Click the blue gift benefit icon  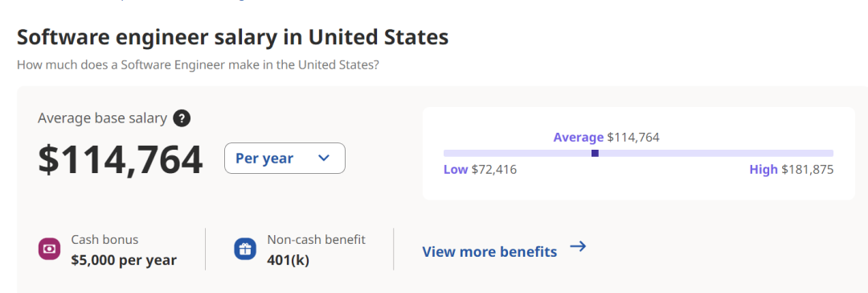[x=244, y=250]
